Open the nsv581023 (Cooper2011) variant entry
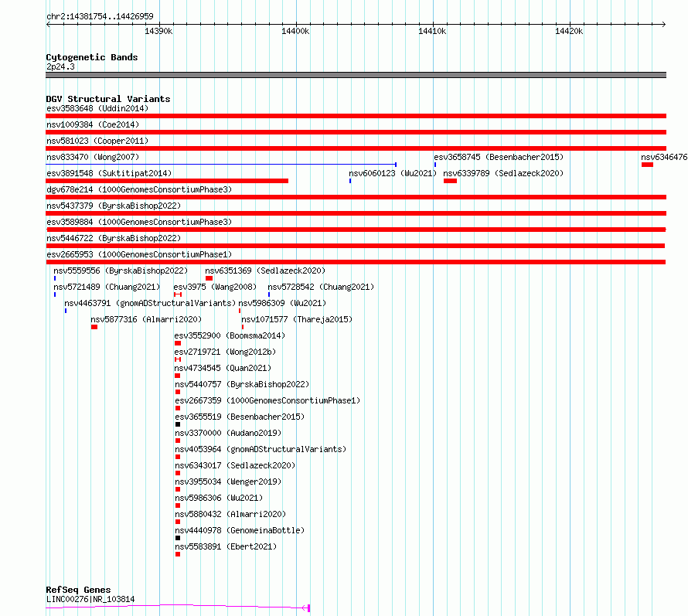This screenshot has height=616, width=688. [97, 141]
